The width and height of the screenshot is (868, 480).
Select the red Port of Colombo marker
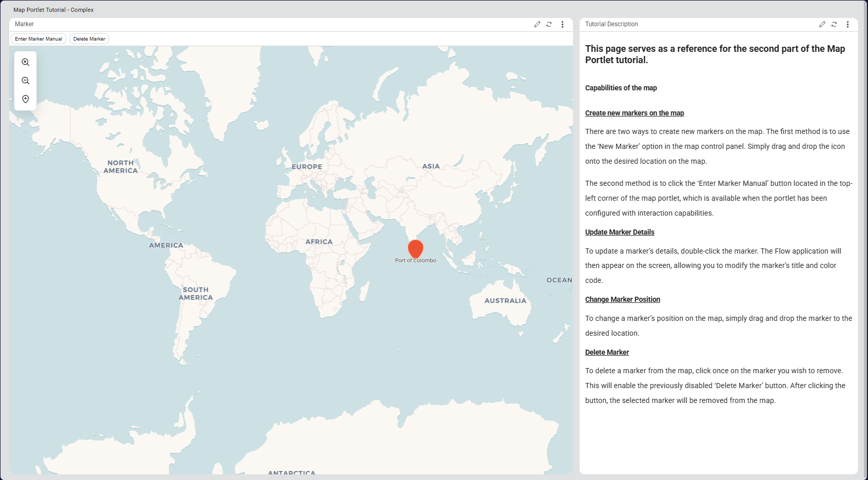tap(416, 248)
